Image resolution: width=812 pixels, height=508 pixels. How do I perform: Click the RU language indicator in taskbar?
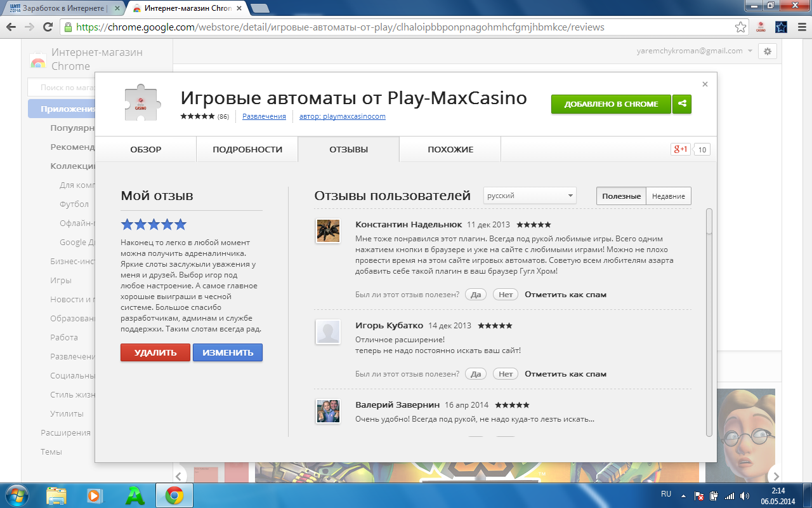tap(666, 494)
